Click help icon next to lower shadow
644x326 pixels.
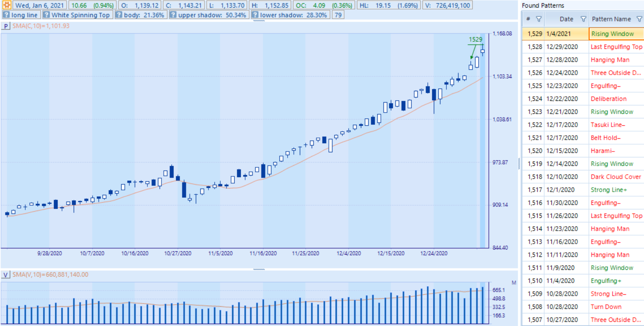coord(255,15)
